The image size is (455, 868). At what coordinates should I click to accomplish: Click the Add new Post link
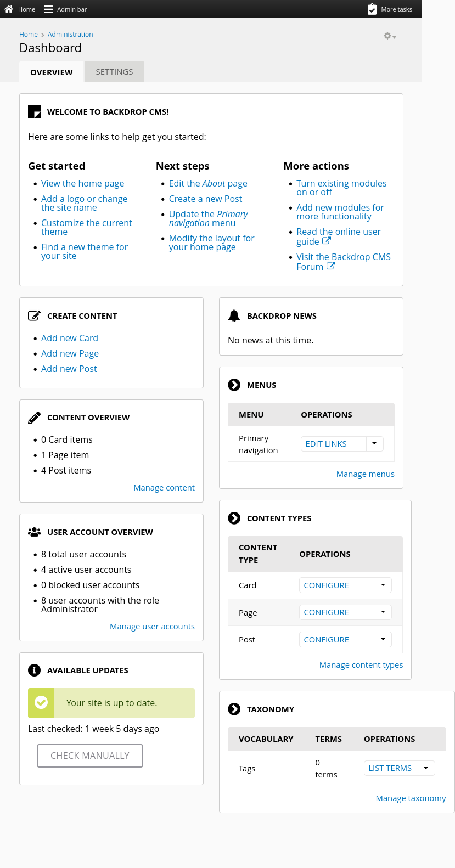click(x=69, y=369)
